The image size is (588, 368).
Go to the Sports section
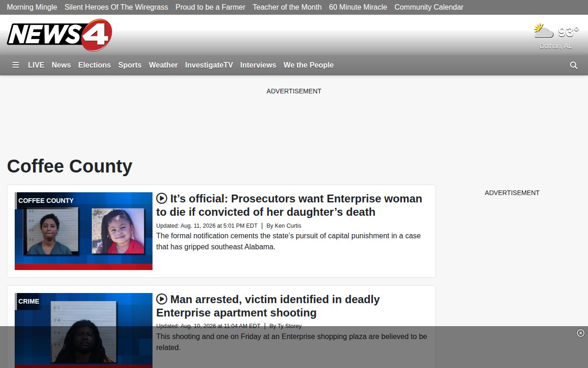pyautogui.click(x=130, y=65)
